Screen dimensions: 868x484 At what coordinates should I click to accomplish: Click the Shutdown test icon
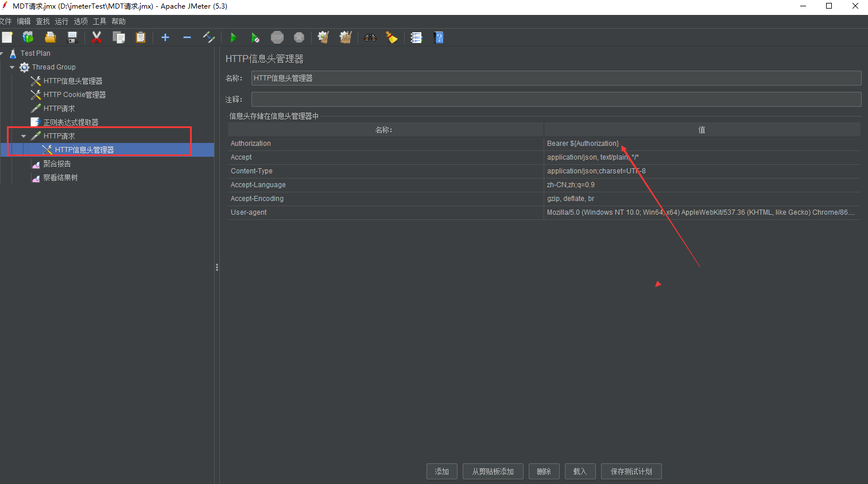click(299, 37)
